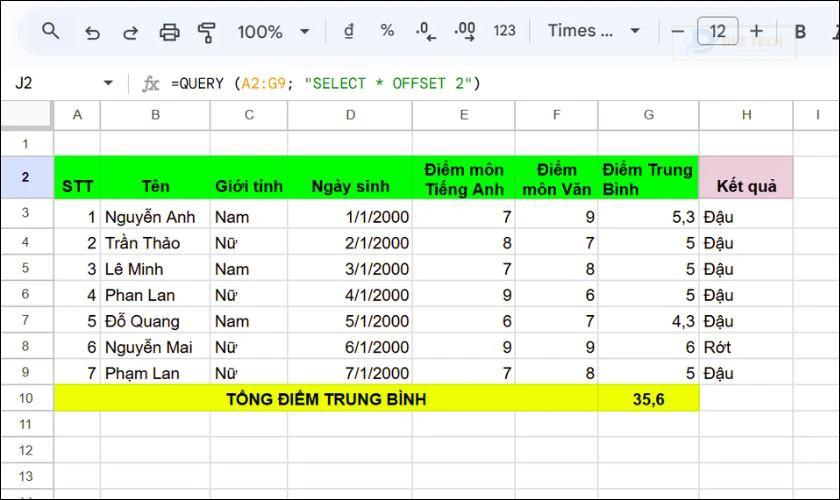Click the date cell 4/1/2000
The width and height of the screenshot is (840, 500).
pyautogui.click(x=350, y=295)
